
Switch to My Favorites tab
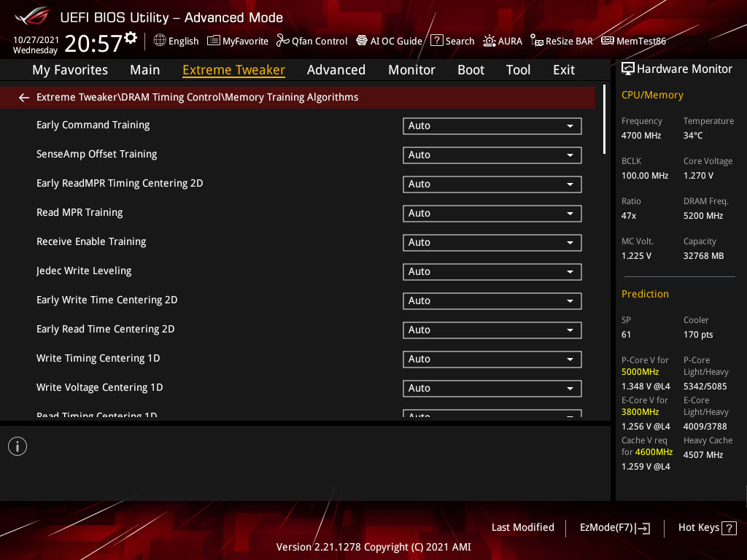click(70, 70)
